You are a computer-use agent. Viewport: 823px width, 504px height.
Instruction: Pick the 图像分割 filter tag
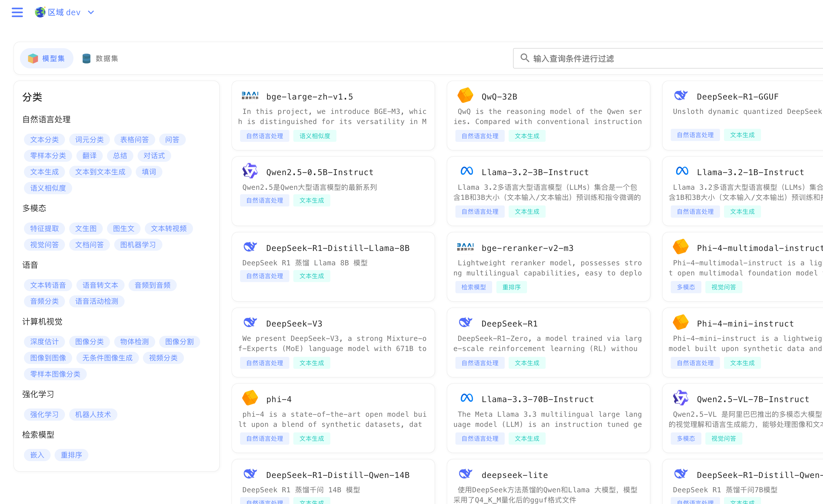(x=179, y=342)
